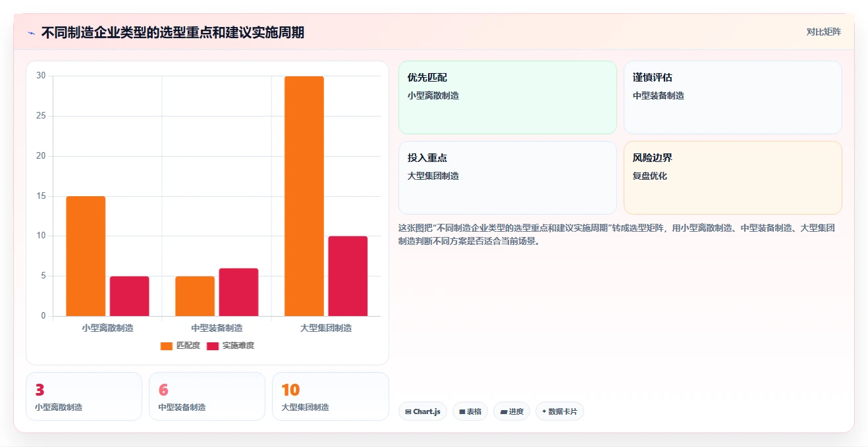This screenshot has height=447, width=868.
Task: Toggle the 实施难度 legend item
Action: click(231, 346)
